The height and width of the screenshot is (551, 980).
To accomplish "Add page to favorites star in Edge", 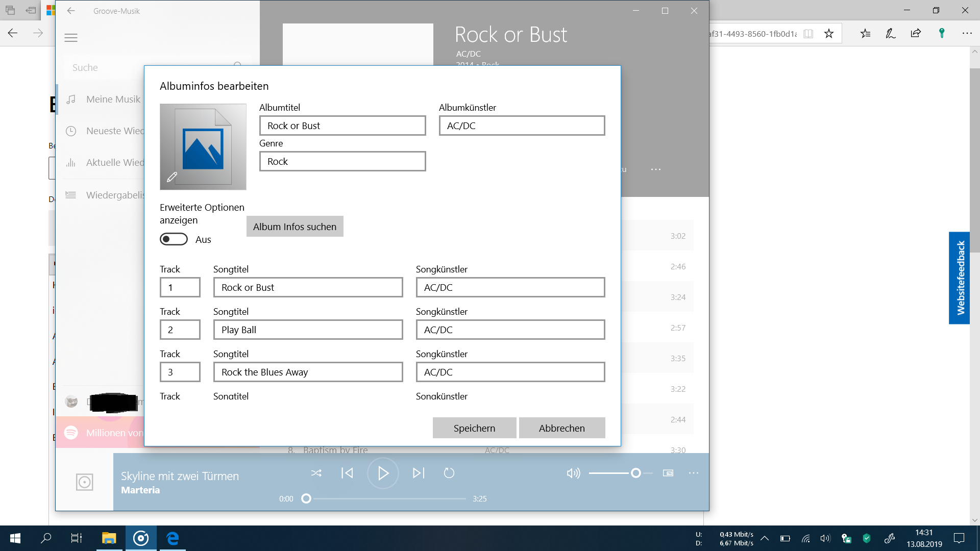I will (829, 34).
